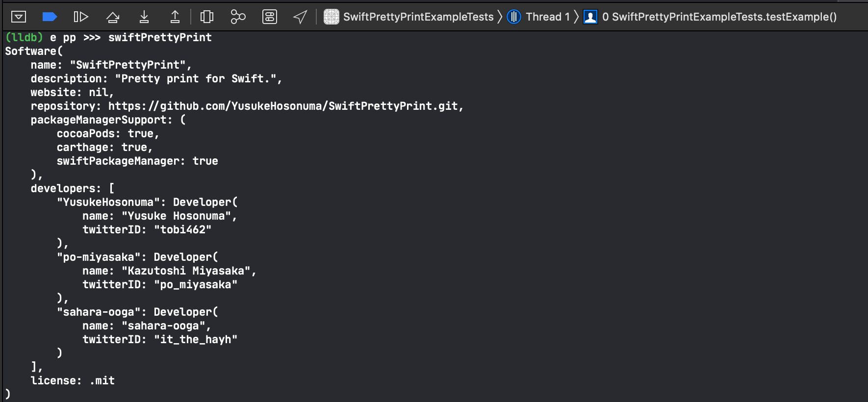868x402 pixels.
Task: Click the 'carthage: true' line
Action: tap(104, 147)
